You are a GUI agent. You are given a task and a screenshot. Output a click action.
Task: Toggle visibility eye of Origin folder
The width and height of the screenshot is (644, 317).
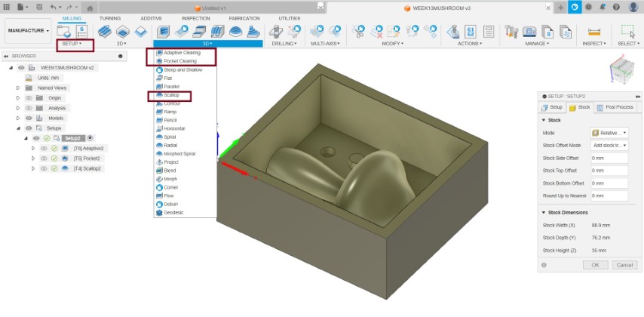pos(29,98)
